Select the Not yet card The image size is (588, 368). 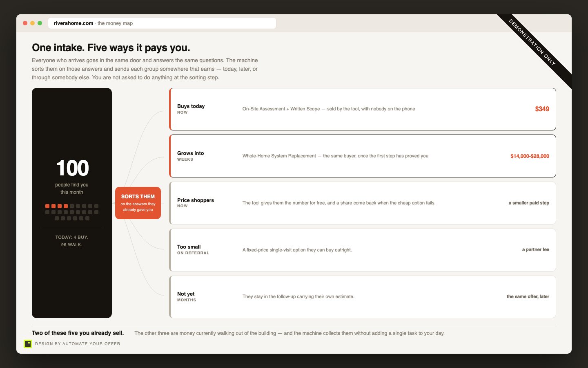363,297
